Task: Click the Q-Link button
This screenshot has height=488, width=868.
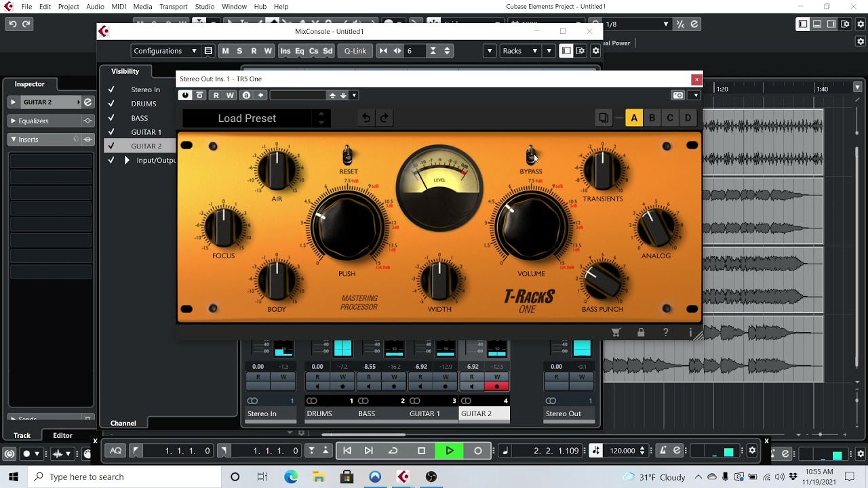Action: [x=355, y=51]
